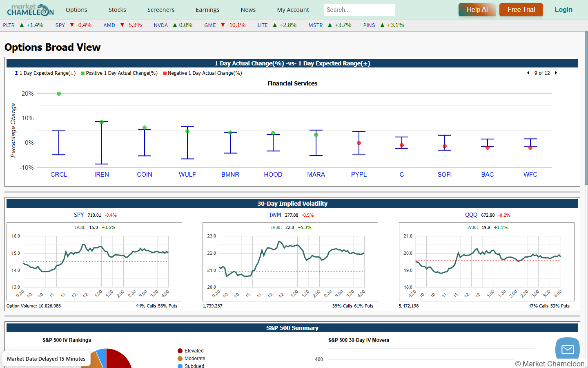Open the My Account menu
588x368 pixels.
[x=293, y=10]
